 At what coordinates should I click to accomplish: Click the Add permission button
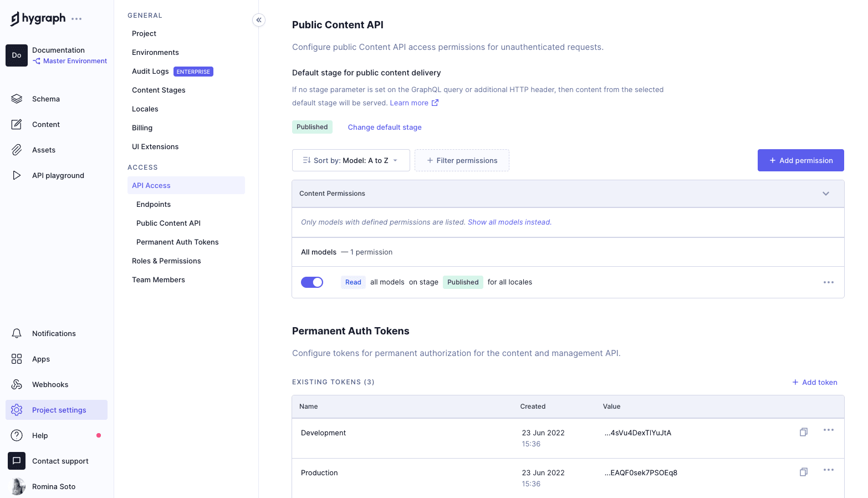800,160
